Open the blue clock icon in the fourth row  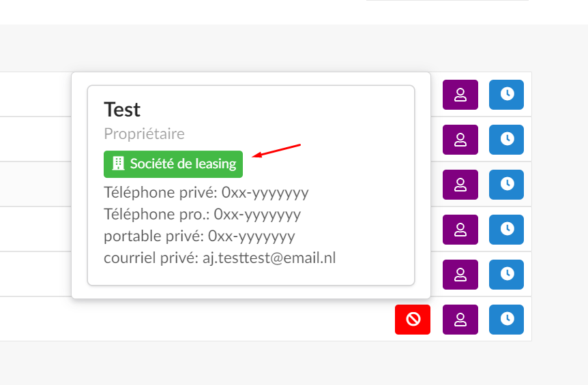[506, 230]
